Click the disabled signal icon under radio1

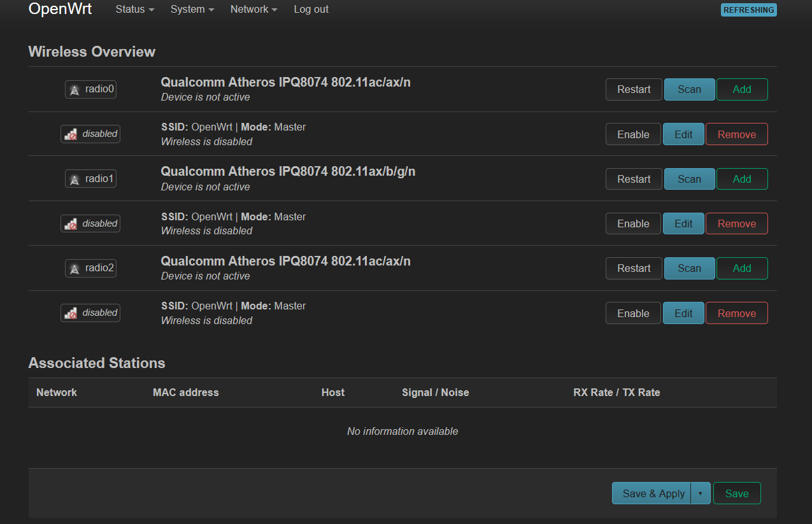point(90,223)
